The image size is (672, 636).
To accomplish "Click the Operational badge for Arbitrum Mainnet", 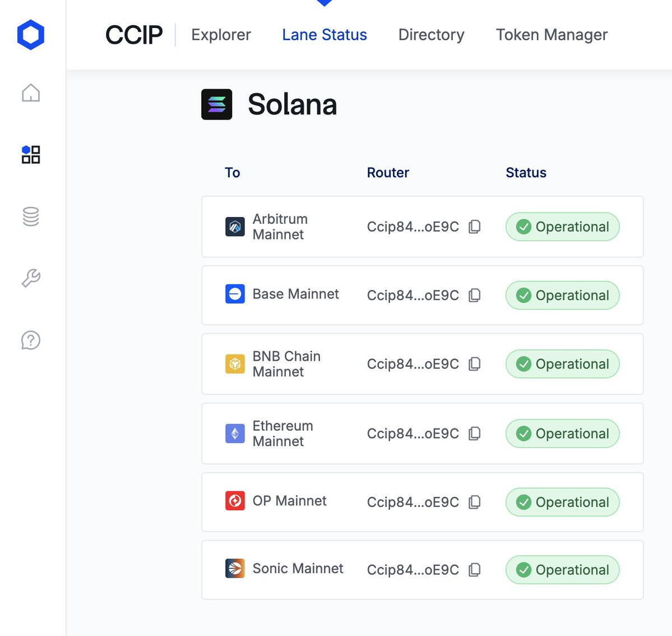I will pyautogui.click(x=562, y=227).
